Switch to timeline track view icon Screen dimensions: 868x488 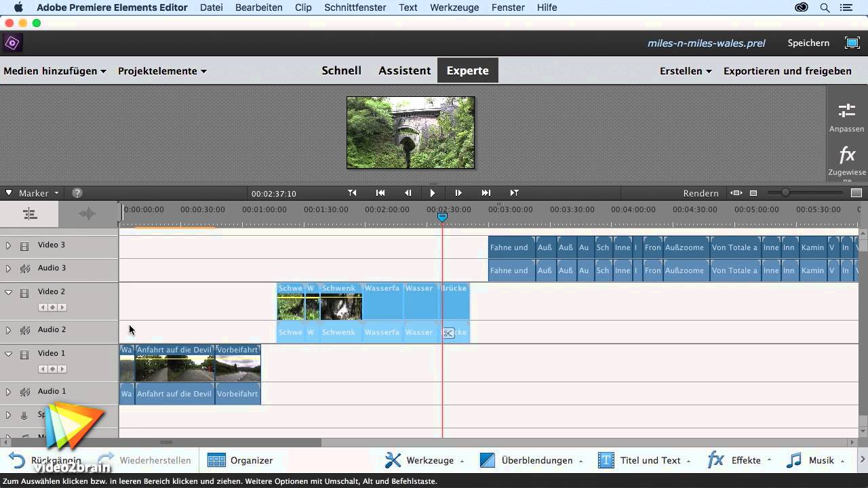pos(29,214)
